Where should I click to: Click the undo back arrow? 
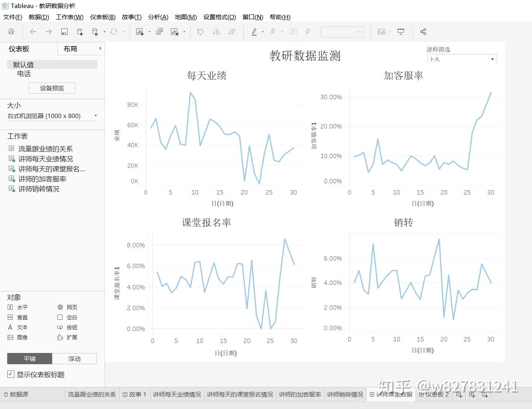coord(33,32)
